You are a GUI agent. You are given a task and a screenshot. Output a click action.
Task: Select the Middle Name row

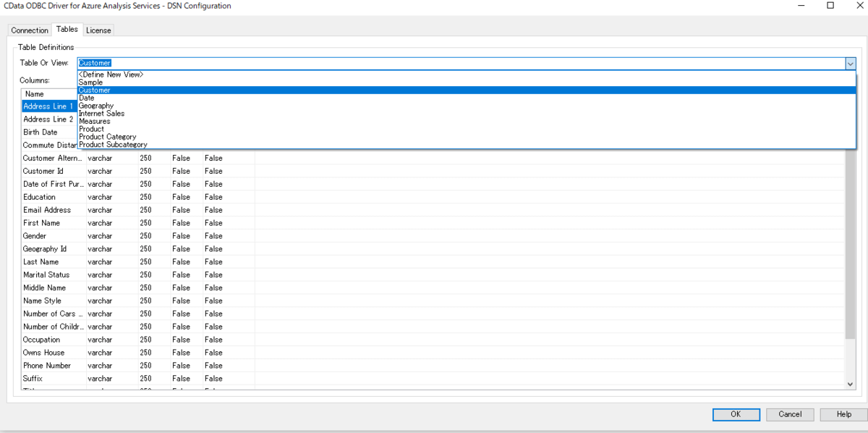[137, 288]
